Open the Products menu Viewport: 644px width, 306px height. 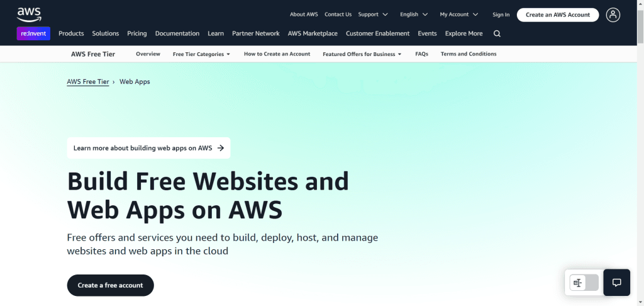click(71, 34)
